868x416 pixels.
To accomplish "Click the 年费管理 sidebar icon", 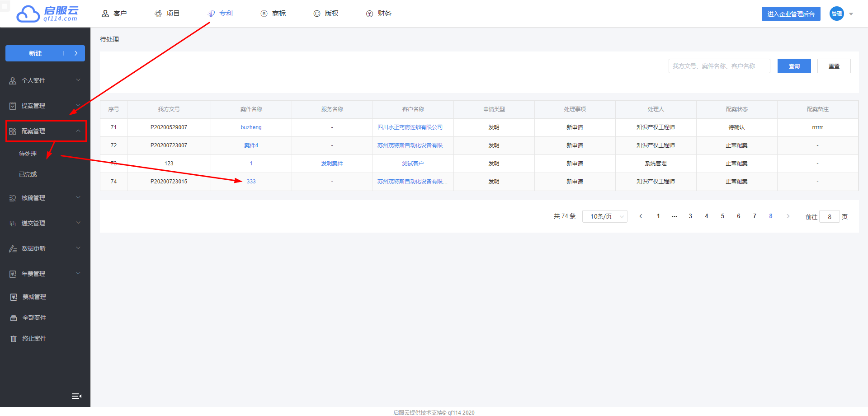I will 13,274.
